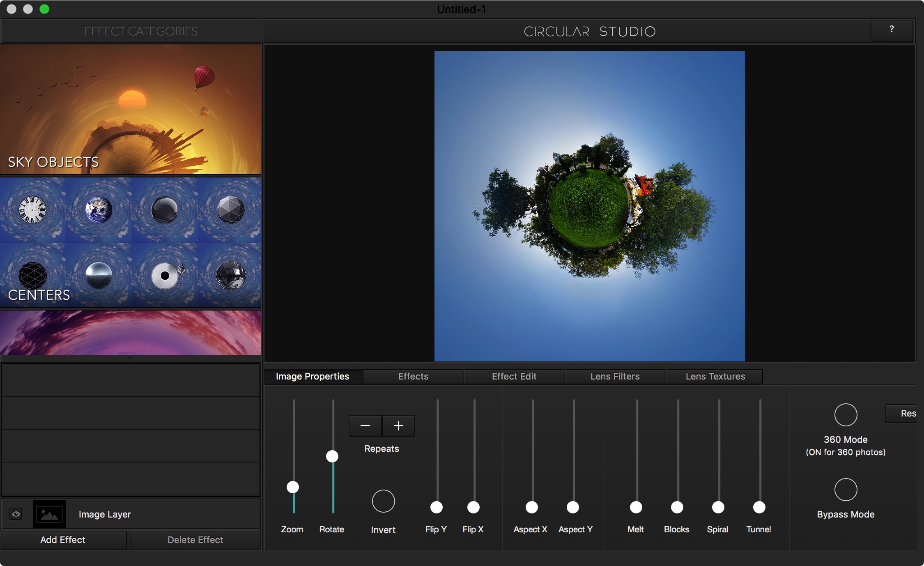
Task: Click the Image Layer thumbnail icon
Action: click(49, 513)
